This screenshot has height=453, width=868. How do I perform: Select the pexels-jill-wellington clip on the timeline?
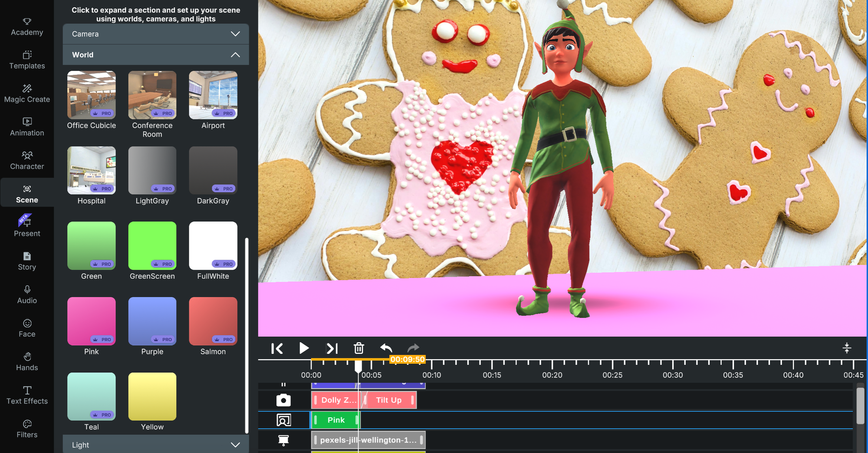[368, 440]
